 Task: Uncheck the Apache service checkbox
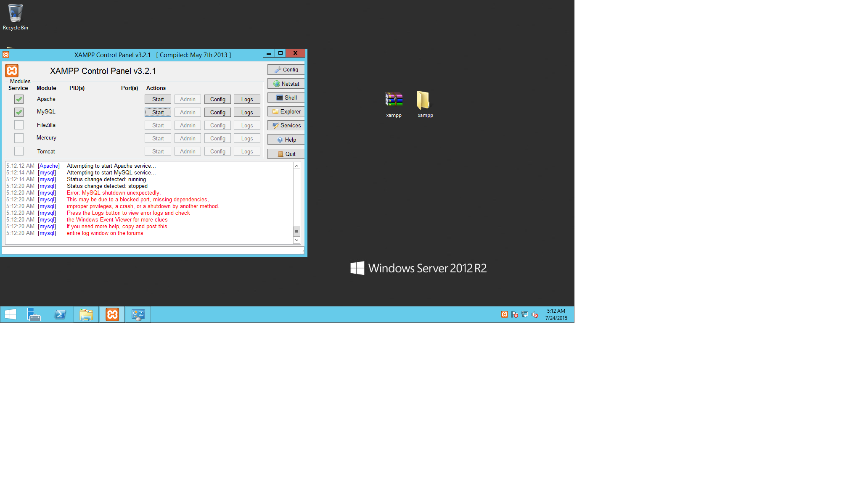click(x=19, y=99)
